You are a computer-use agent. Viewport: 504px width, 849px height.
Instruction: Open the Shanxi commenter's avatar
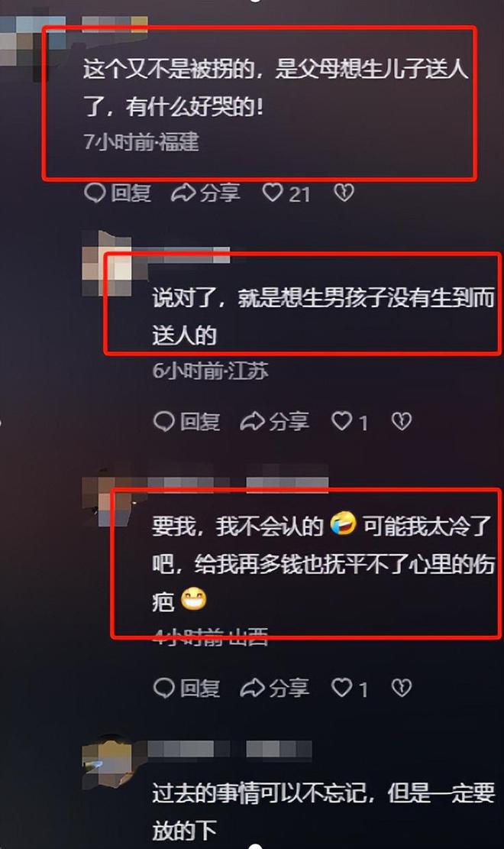[108, 501]
